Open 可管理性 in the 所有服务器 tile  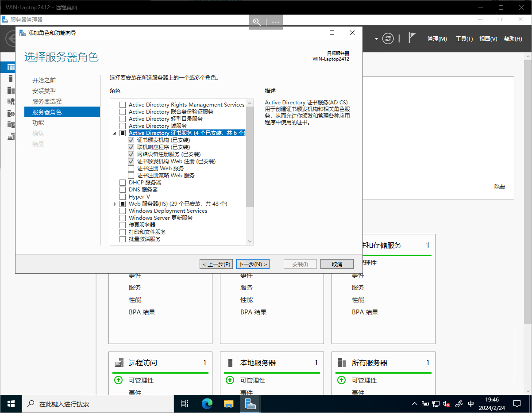tap(364, 380)
